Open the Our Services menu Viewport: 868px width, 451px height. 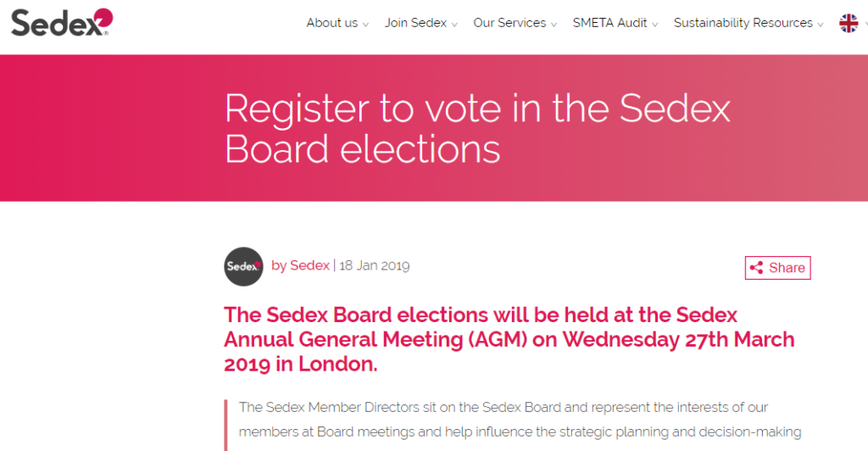coord(509,23)
